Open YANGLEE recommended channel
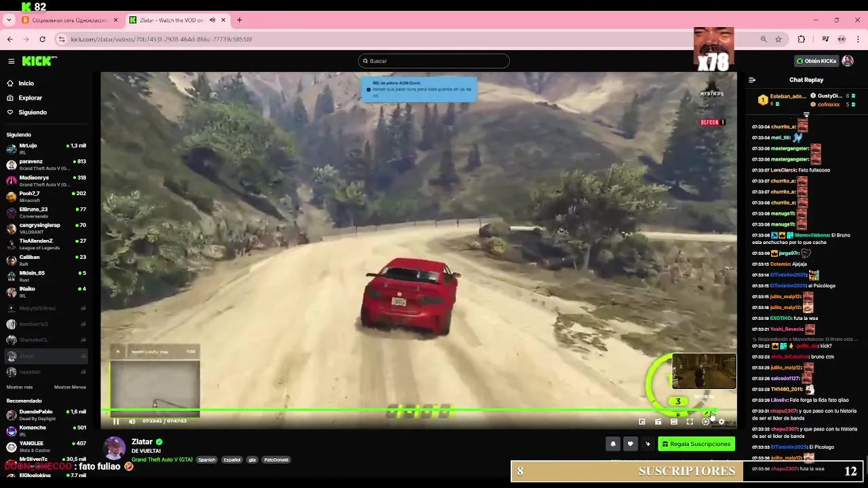 tap(46, 447)
